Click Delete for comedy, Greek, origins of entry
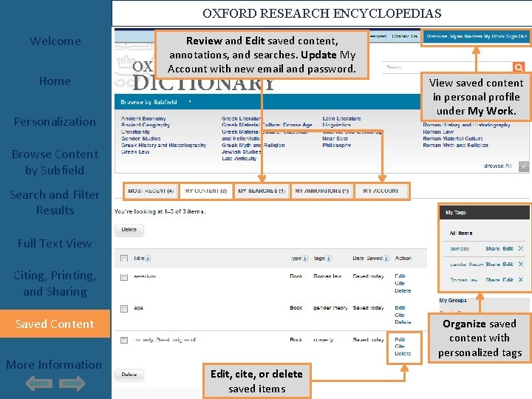This screenshot has height=399, width=532. (403, 353)
